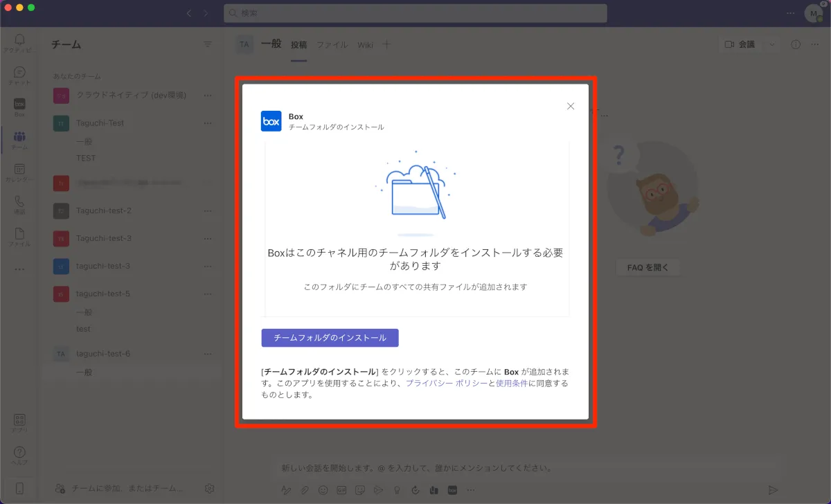Screen dimensions: 831x504
Task: Select the taguchi-test-6 team
Action: (103, 354)
